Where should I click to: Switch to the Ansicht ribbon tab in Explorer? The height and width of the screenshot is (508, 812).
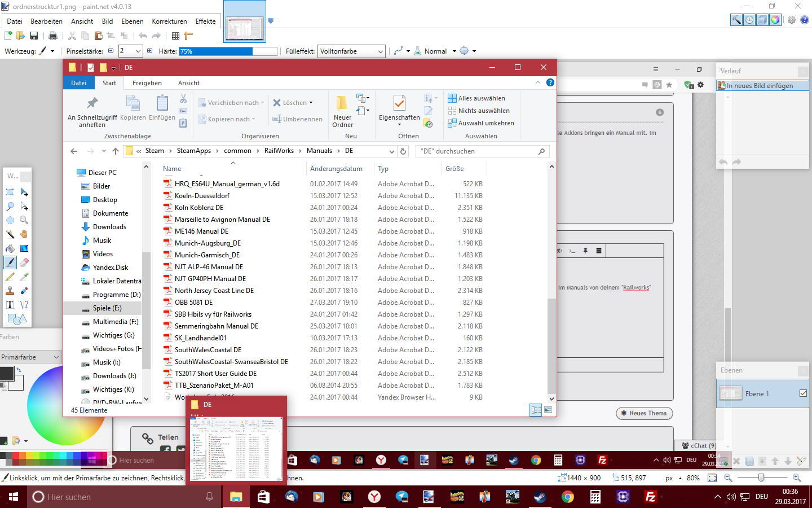[188, 83]
